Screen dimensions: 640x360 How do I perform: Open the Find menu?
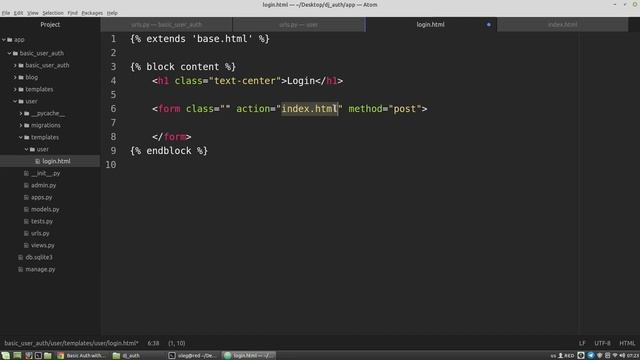point(73,13)
